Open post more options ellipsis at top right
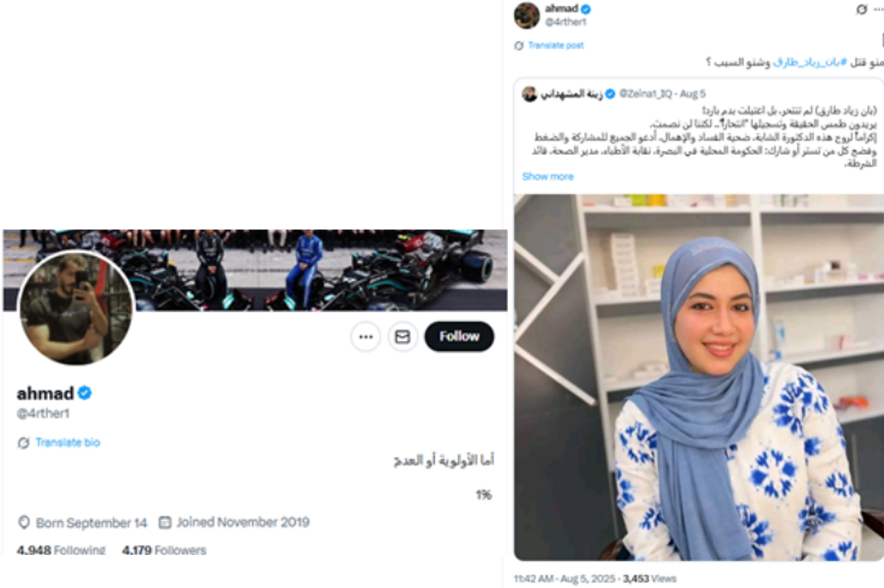The width and height of the screenshot is (884, 588). click(878, 9)
